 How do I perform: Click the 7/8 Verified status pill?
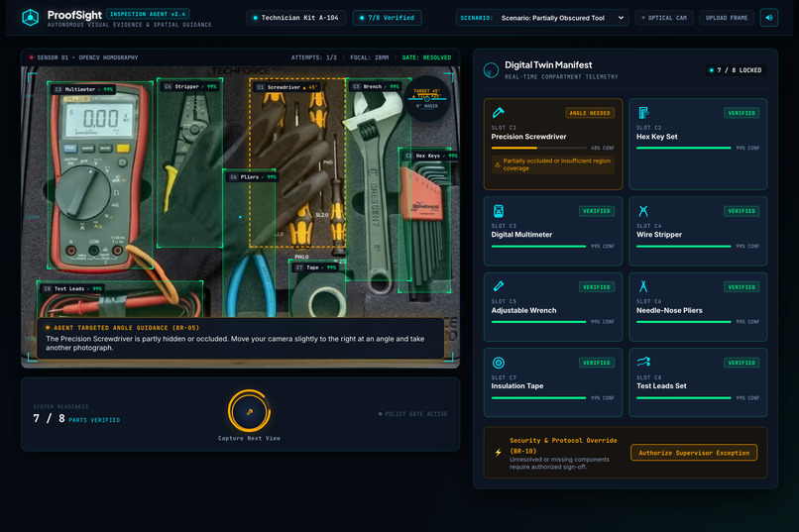tap(387, 18)
